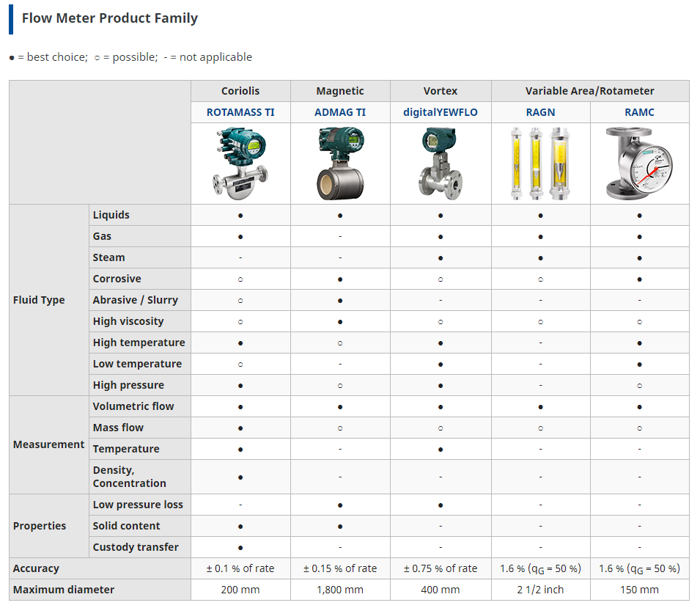Image resolution: width=700 pixels, height=608 pixels.
Task: Click the Density, Concentration row label
Action: [x=129, y=477]
